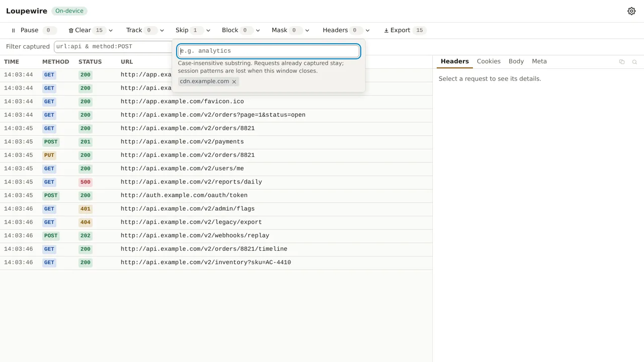
Task: Click the 500 status badge
Action: click(x=86, y=182)
